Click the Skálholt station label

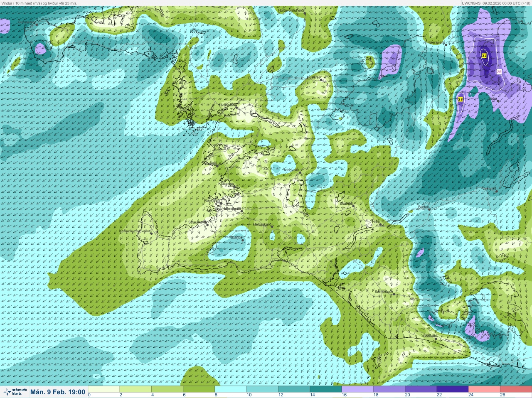pyautogui.click(x=346, y=204)
